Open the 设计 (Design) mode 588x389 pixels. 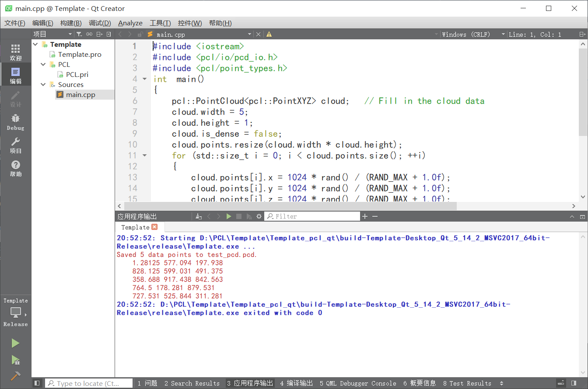16,98
